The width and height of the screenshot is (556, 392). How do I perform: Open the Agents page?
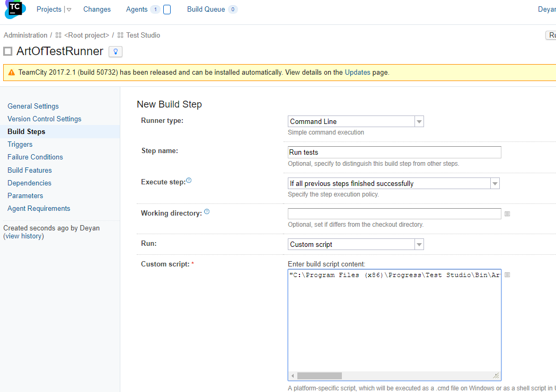pos(137,9)
